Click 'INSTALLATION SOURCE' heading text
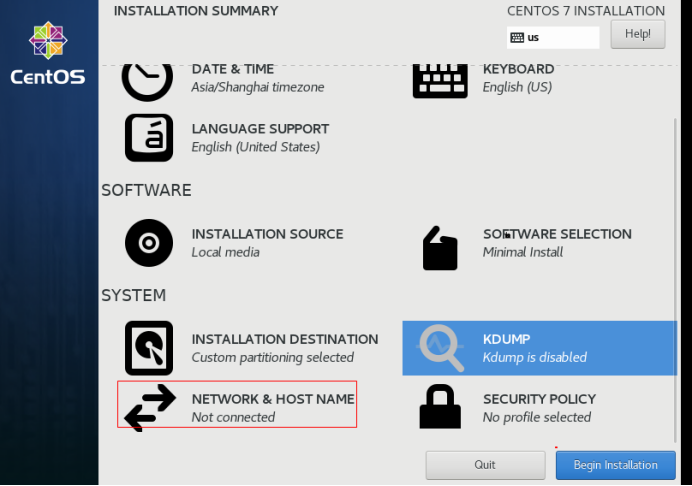Viewport: 692px width, 486px height. point(267,234)
